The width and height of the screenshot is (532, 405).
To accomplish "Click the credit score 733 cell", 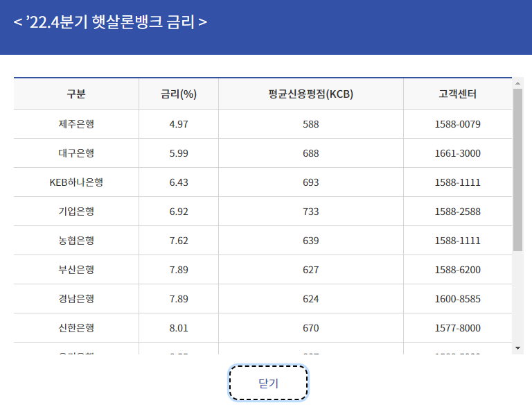I will tap(311, 212).
